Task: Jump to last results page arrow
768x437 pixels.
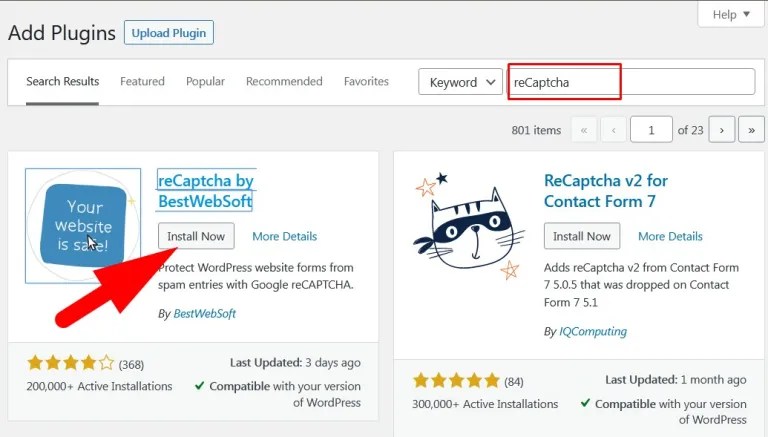Action: (x=751, y=130)
